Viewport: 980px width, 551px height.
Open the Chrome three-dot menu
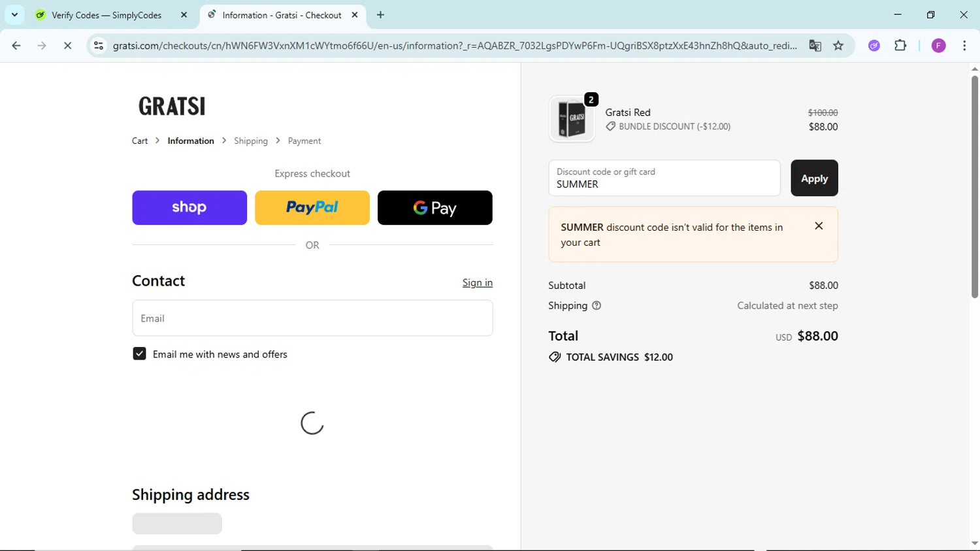964,46
